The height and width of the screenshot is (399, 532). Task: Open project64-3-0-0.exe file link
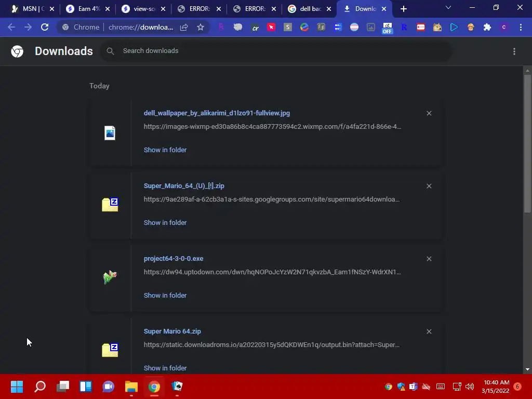coord(174,259)
